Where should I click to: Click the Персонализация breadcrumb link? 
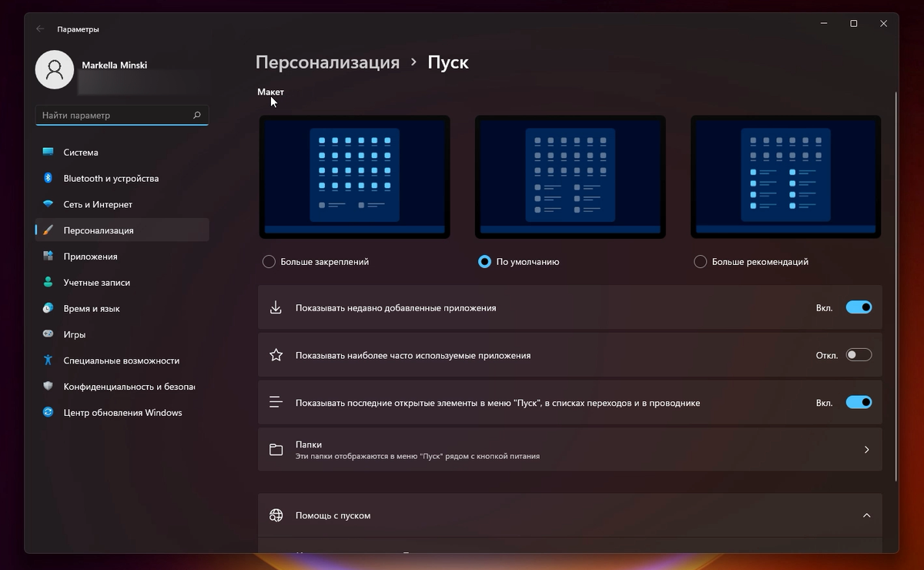[327, 62]
